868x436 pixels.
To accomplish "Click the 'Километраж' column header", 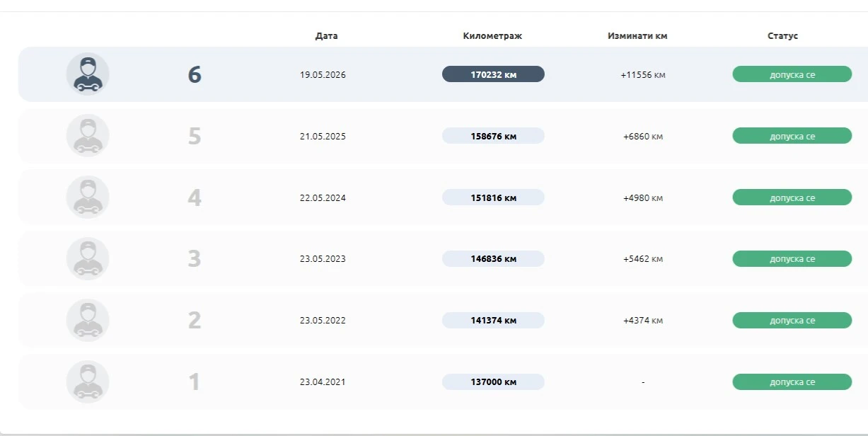I will point(492,35).
